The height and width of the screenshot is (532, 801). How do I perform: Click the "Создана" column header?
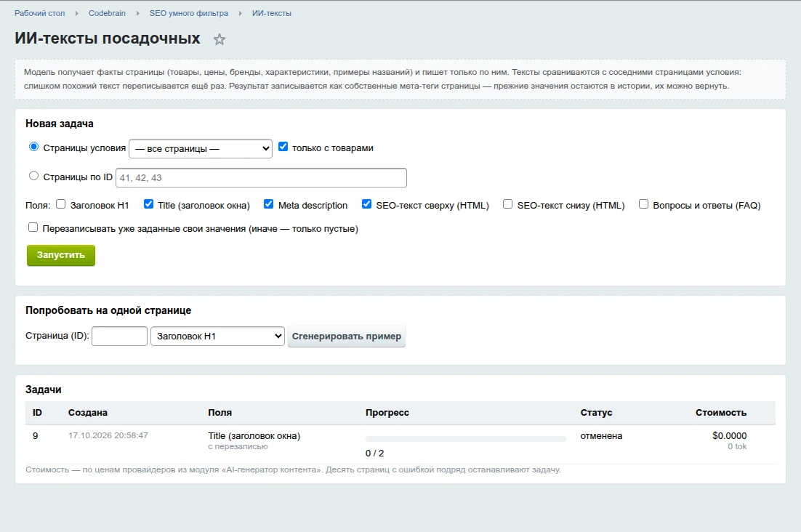coord(88,413)
